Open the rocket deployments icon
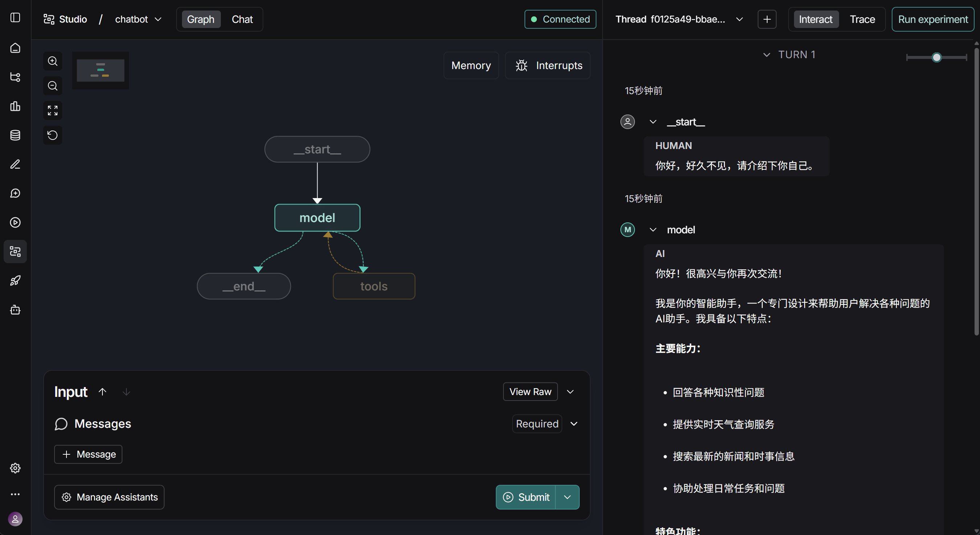 click(15, 281)
